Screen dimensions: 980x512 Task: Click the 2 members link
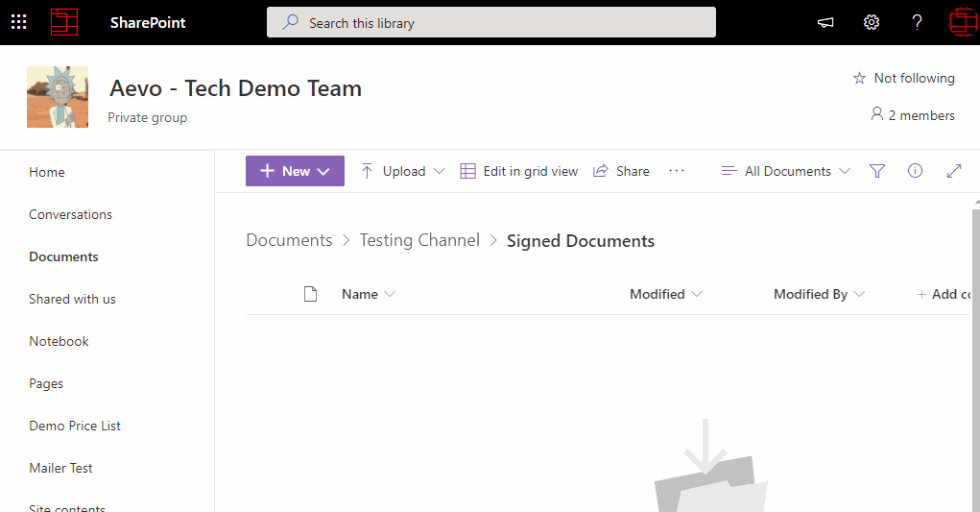pos(921,115)
